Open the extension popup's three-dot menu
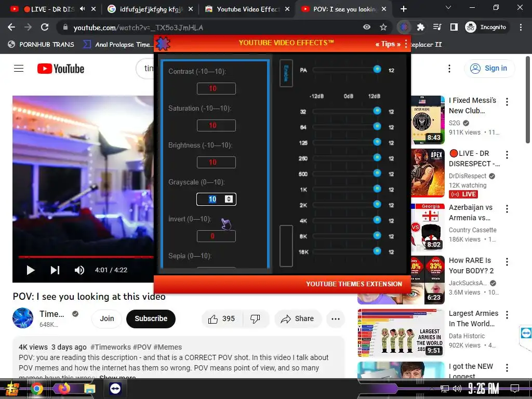Viewport: 532px width, 399px height. coord(406,44)
